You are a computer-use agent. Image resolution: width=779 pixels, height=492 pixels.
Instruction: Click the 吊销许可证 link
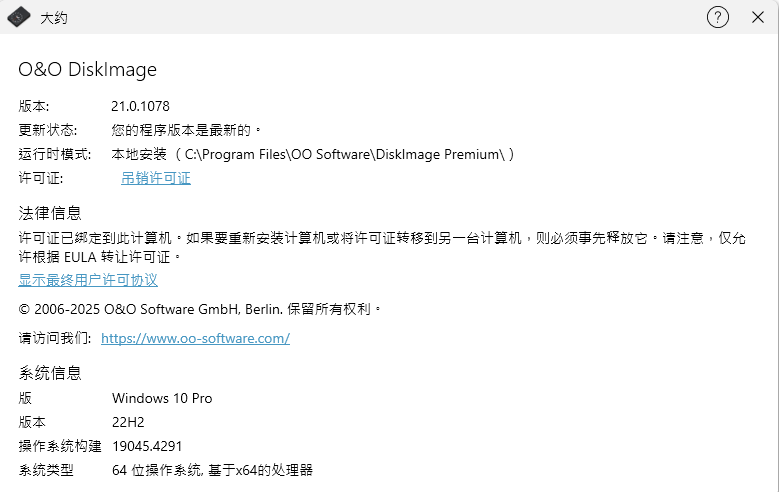tap(155, 178)
